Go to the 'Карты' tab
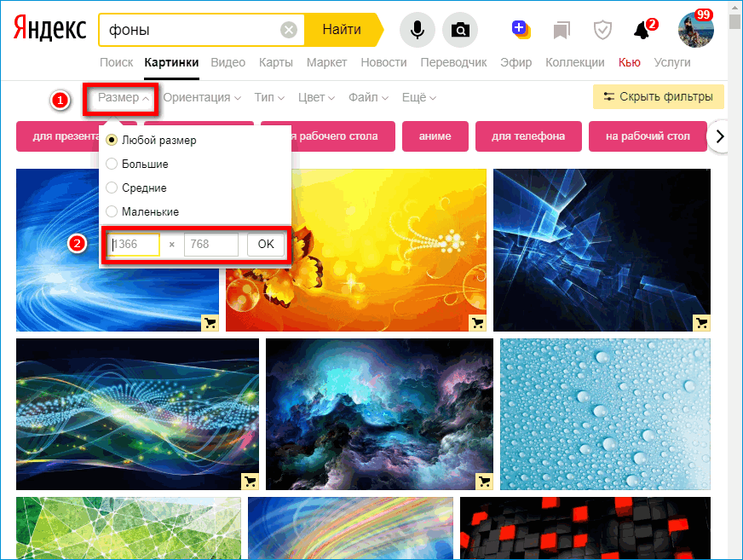Viewport: 743px width, 560px height. pyautogui.click(x=276, y=62)
